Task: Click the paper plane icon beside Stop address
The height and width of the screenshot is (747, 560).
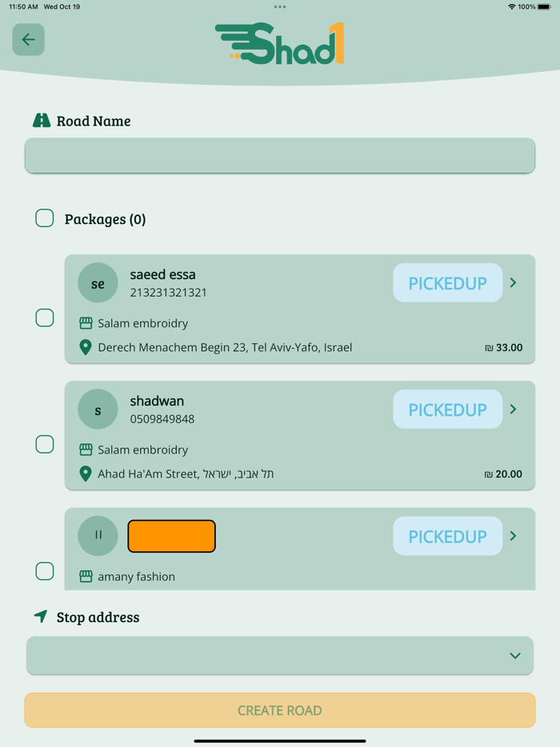Action: click(x=40, y=617)
